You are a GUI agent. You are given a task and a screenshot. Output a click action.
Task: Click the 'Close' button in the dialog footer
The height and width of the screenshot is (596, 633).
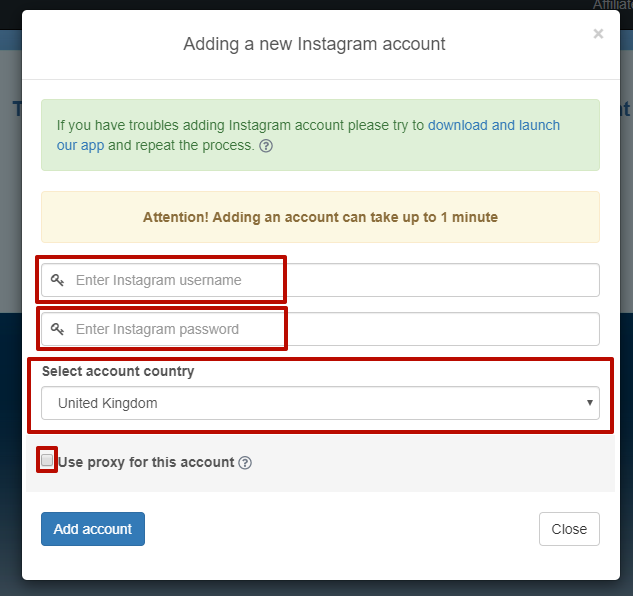[569, 529]
